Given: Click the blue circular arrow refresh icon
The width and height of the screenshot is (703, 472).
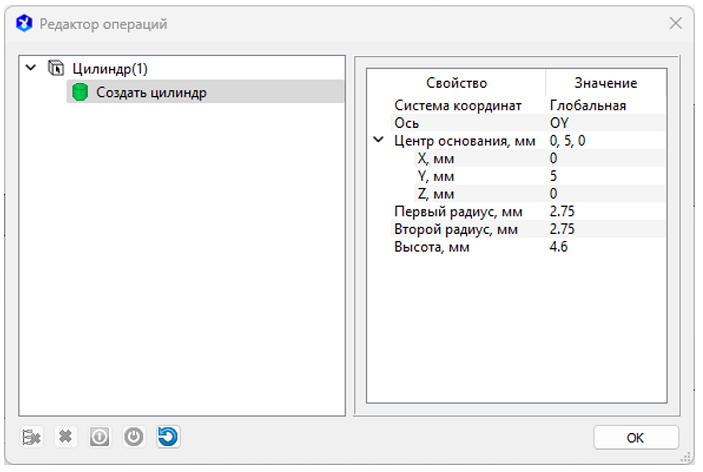Looking at the screenshot, I should (x=167, y=437).
